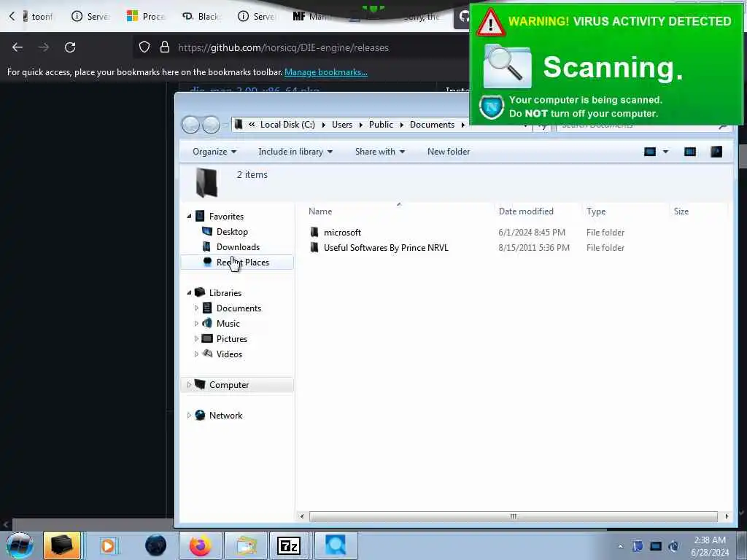Open the Organize dropdown menu
Viewport: 747px width, 560px height.
(x=214, y=152)
